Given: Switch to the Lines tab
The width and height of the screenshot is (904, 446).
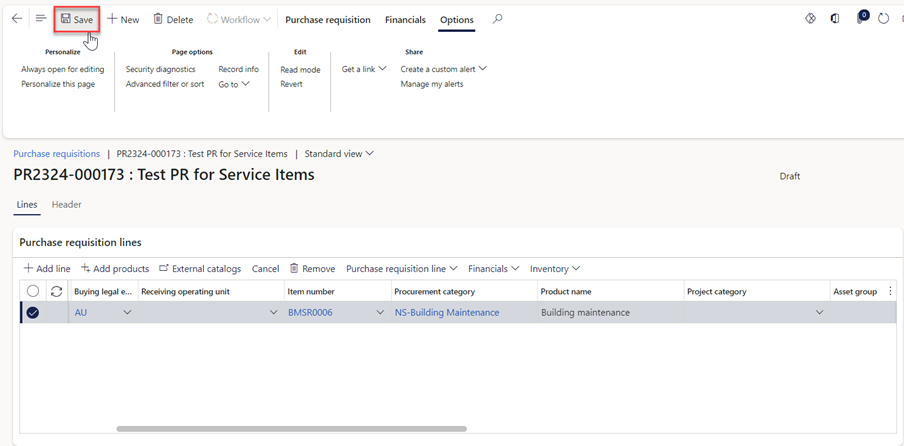Looking at the screenshot, I should pos(27,205).
